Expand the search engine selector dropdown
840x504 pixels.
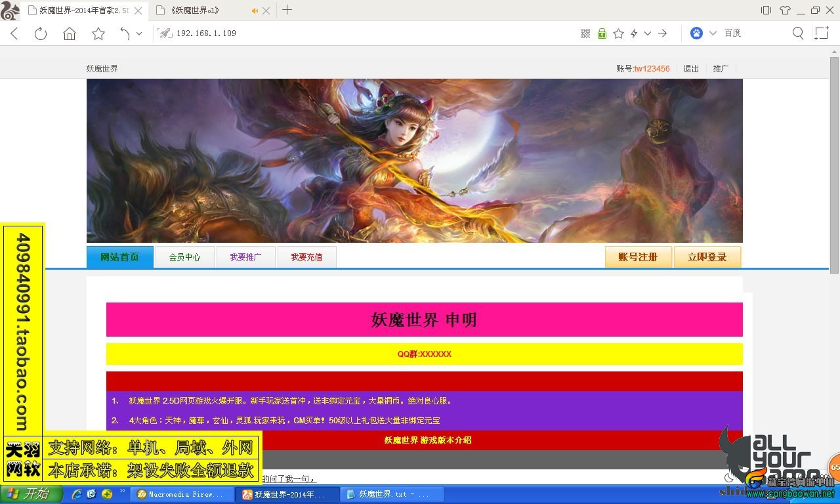pyautogui.click(x=713, y=33)
